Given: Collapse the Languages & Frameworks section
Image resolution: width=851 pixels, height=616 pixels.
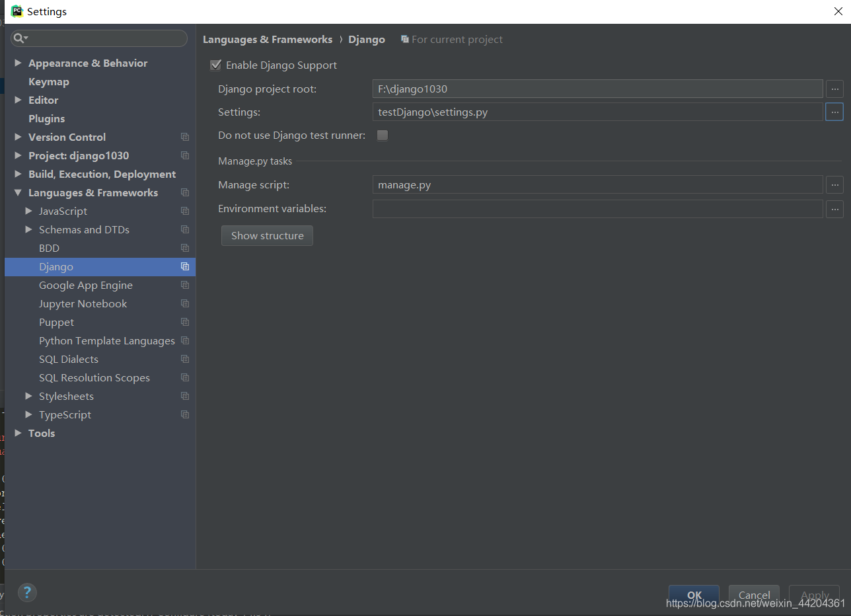Looking at the screenshot, I should point(18,192).
